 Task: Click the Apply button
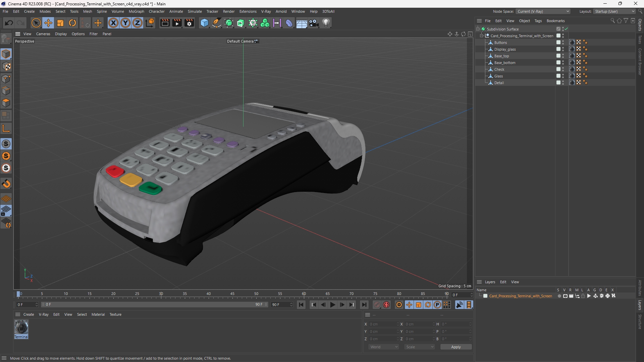pyautogui.click(x=456, y=347)
